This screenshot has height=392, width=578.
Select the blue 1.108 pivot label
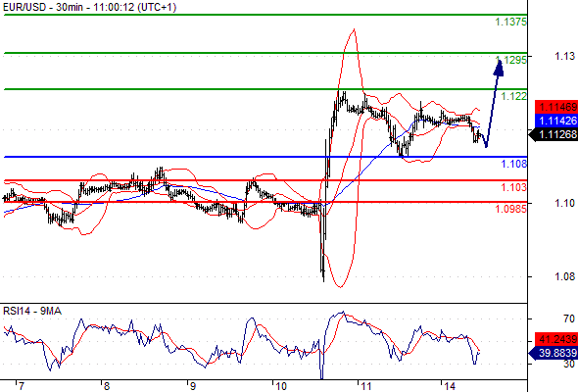tap(514, 164)
